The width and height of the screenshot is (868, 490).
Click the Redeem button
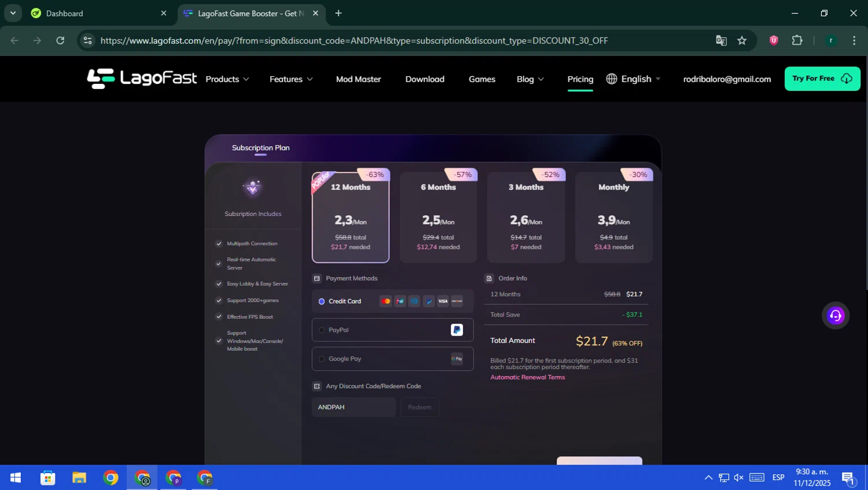[x=420, y=407]
